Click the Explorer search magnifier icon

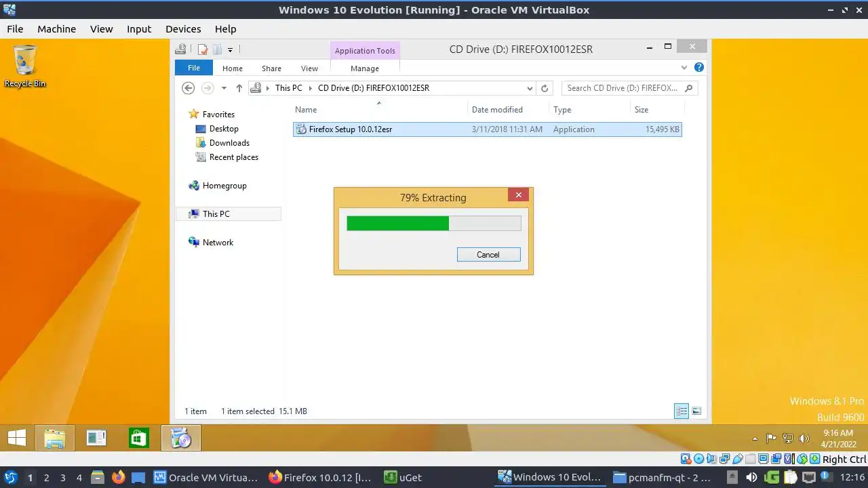[689, 88]
